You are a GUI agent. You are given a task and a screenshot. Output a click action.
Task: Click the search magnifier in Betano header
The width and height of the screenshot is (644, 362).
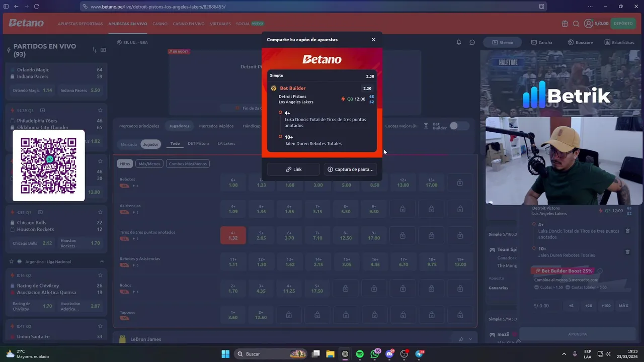point(576,24)
